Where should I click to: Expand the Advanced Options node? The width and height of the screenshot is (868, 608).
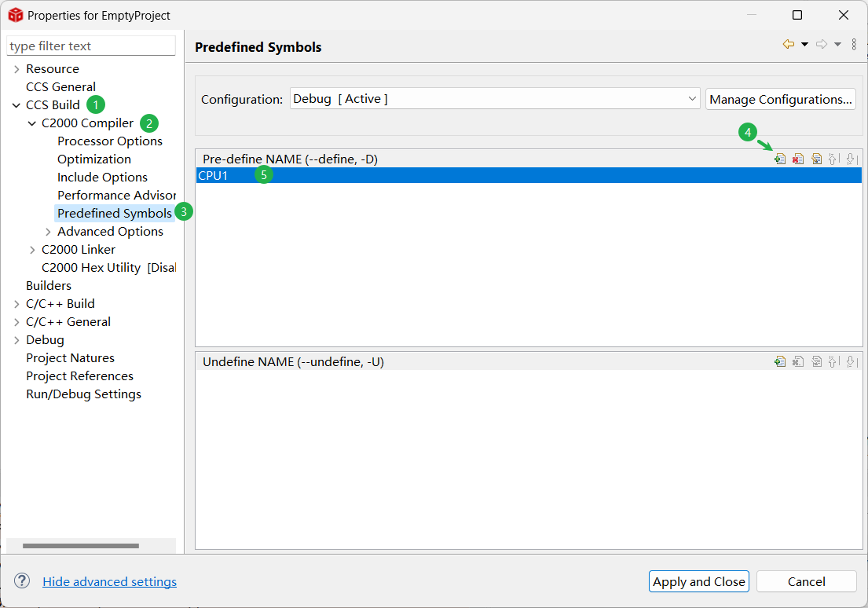coord(48,232)
